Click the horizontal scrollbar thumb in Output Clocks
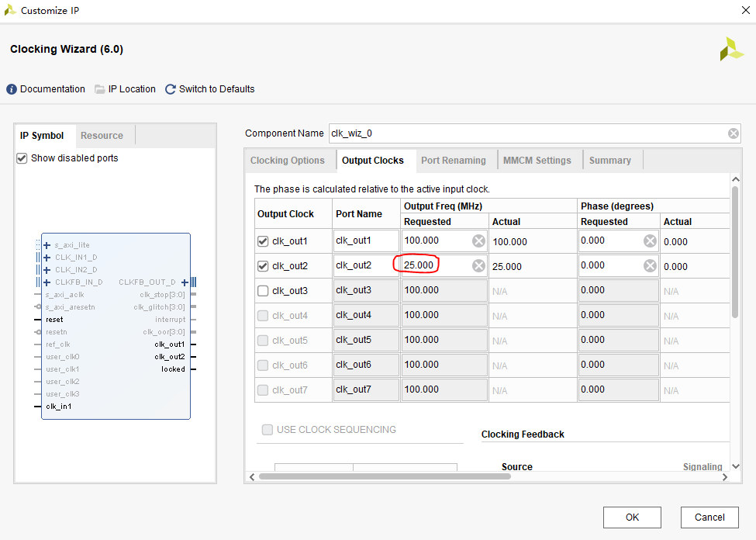 pos(385,477)
